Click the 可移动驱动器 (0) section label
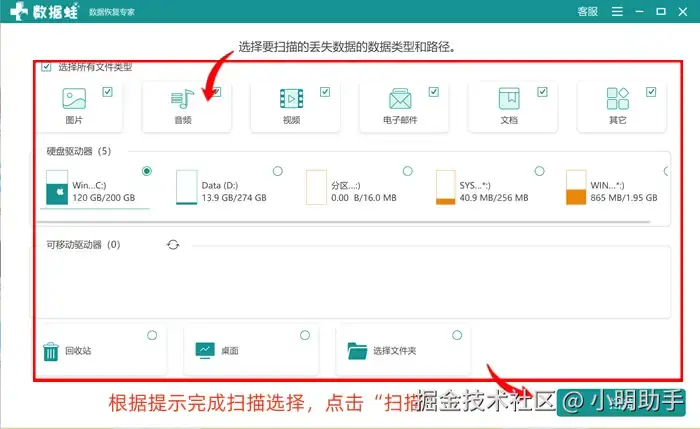This screenshot has width=700, height=429. (83, 245)
